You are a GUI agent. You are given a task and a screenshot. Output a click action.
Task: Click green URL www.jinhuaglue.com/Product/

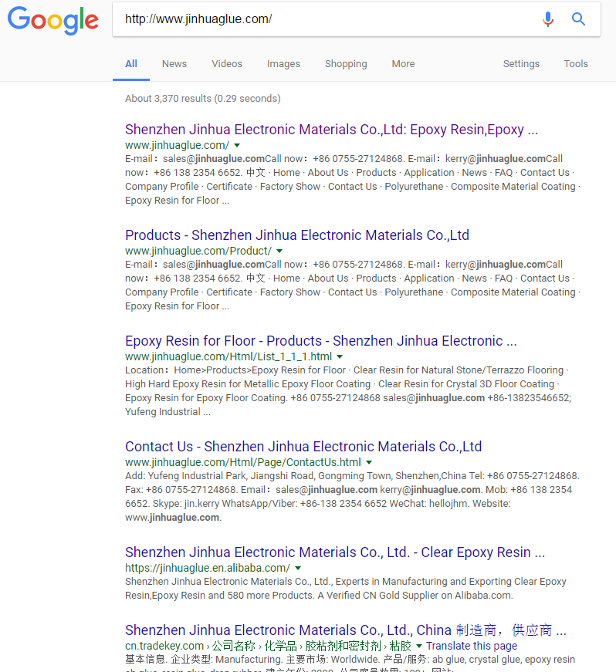(198, 251)
